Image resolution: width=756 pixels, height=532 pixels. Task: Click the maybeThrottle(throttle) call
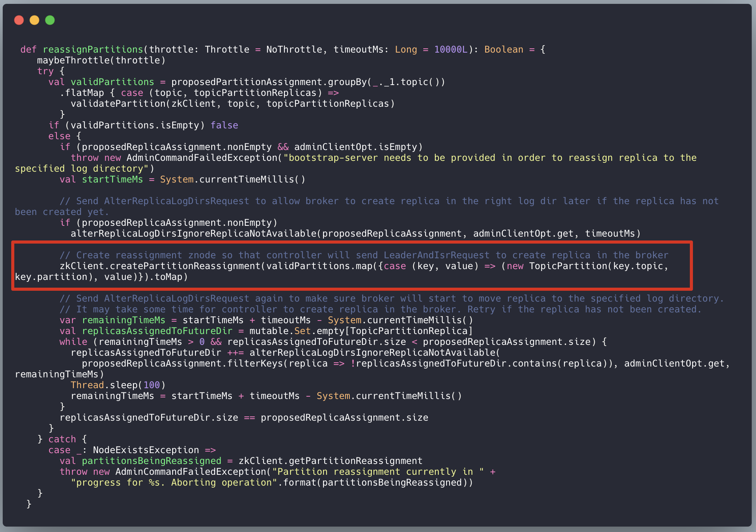click(101, 60)
